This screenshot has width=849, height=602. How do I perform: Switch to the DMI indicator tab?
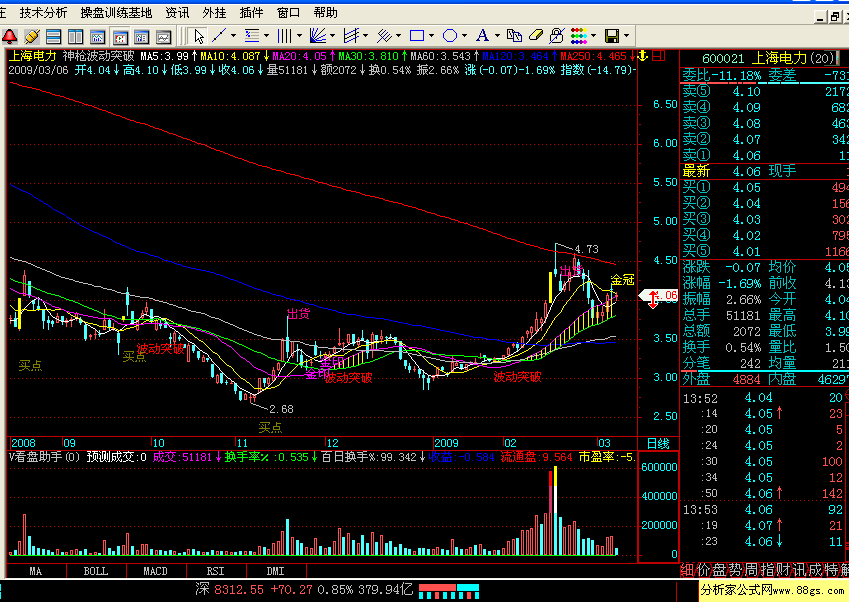point(276,571)
